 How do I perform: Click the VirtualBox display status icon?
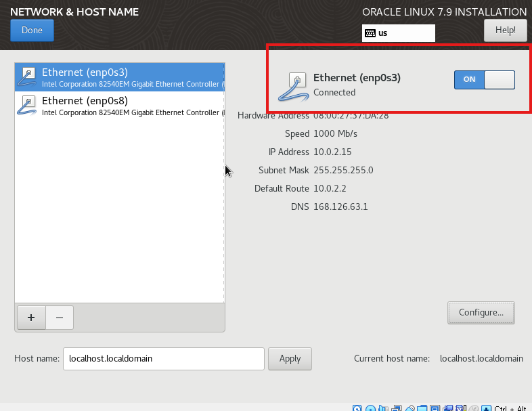coord(435,408)
